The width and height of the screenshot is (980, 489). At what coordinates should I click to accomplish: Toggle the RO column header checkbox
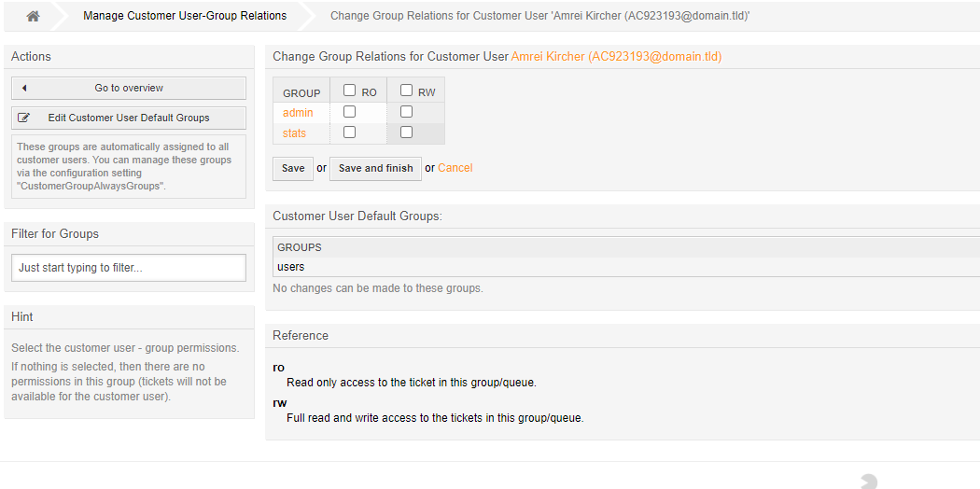(x=350, y=91)
